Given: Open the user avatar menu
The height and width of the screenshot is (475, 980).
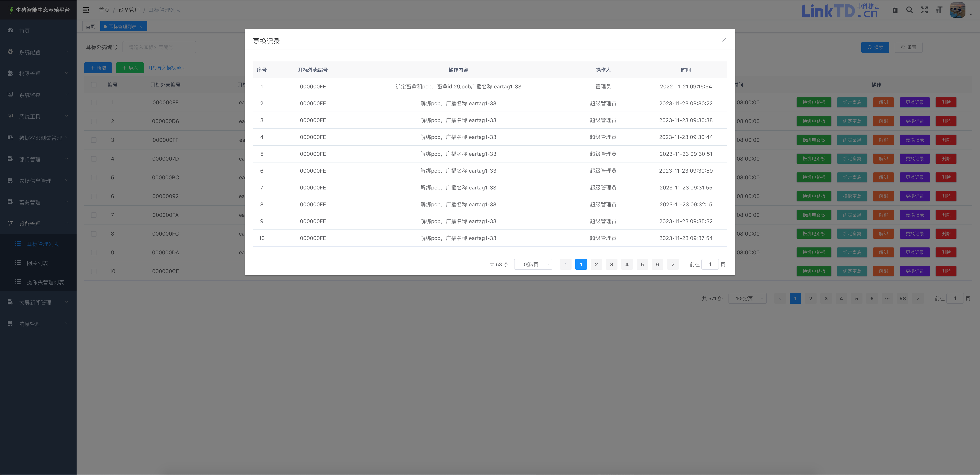Looking at the screenshot, I should point(958,10).
